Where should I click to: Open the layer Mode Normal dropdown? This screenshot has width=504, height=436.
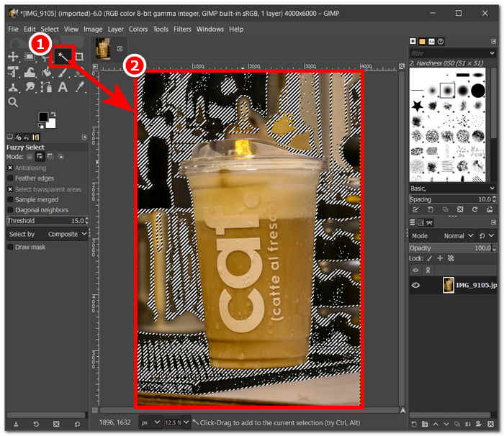(458, 235)
